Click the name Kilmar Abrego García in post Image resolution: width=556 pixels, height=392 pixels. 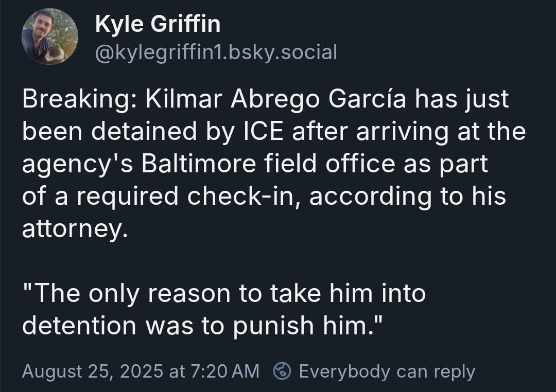point(275,99)
